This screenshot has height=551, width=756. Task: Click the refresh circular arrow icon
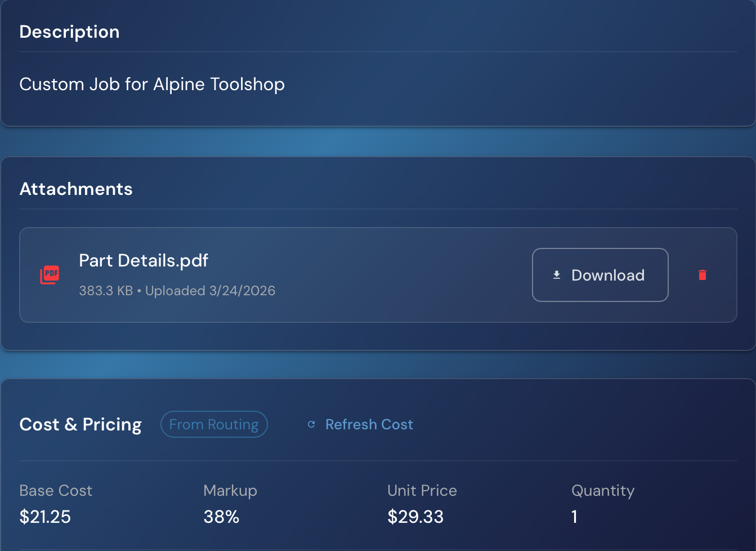click(311, 424)
